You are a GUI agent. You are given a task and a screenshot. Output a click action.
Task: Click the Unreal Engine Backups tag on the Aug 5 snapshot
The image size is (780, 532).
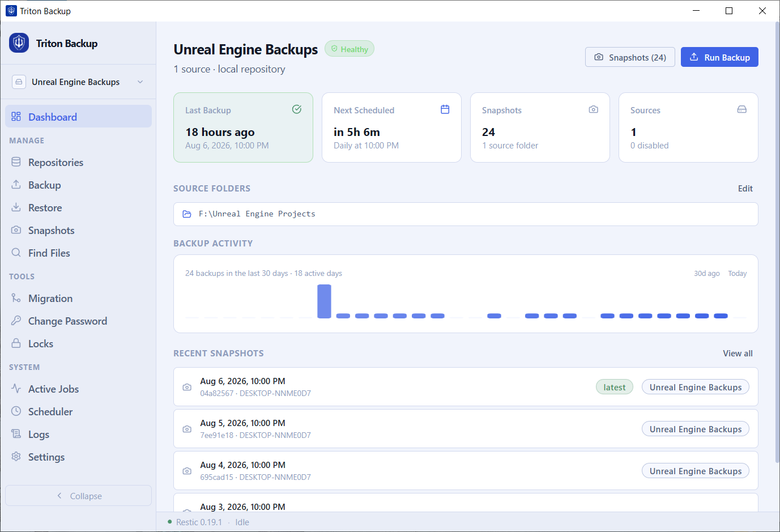[x=696, y=429]
